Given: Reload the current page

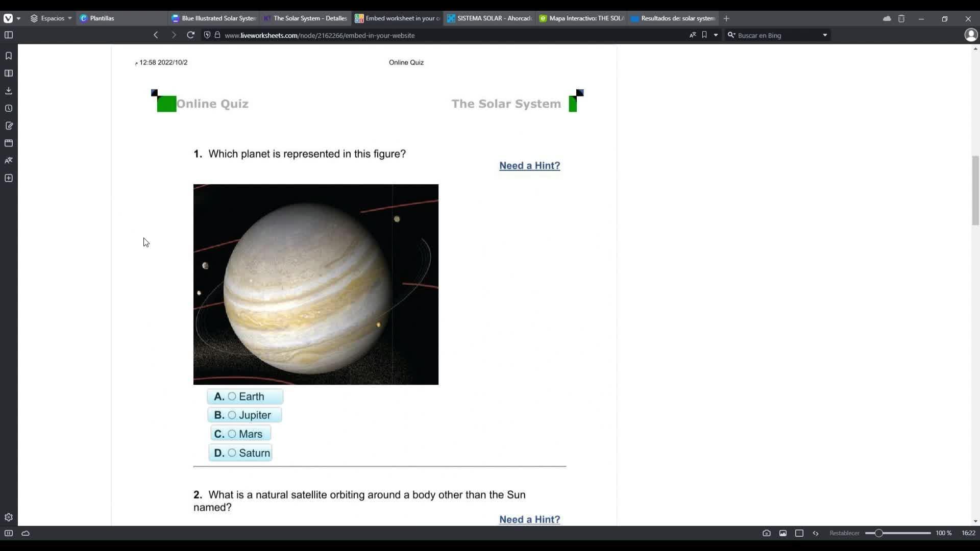Looking at the screenshot, I should [190, 35].
